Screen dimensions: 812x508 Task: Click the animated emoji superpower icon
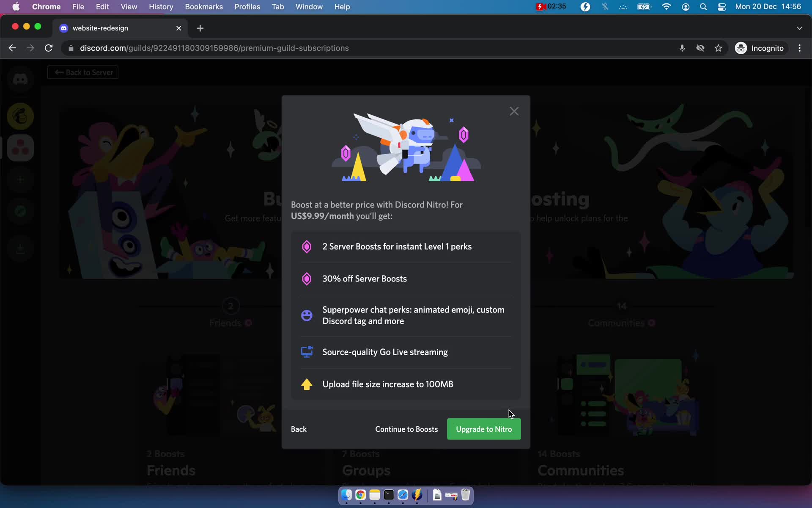point(307,315)
